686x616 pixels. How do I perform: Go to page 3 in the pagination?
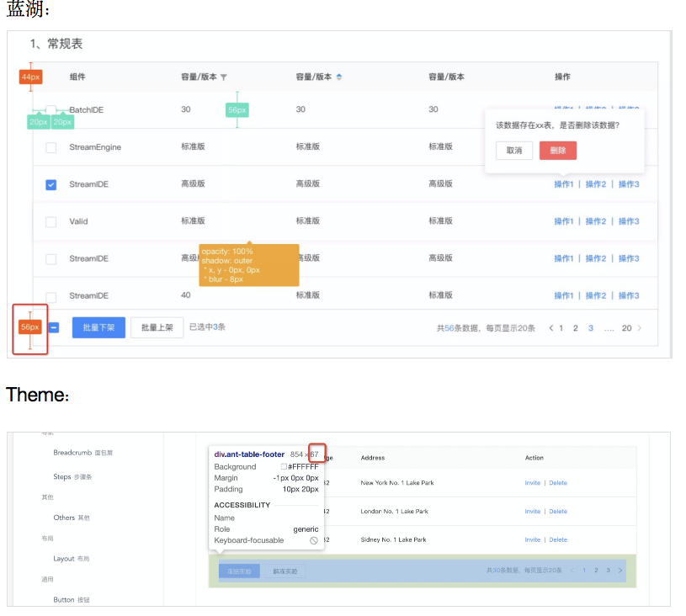pyautogui.click(x=591, y=329)
